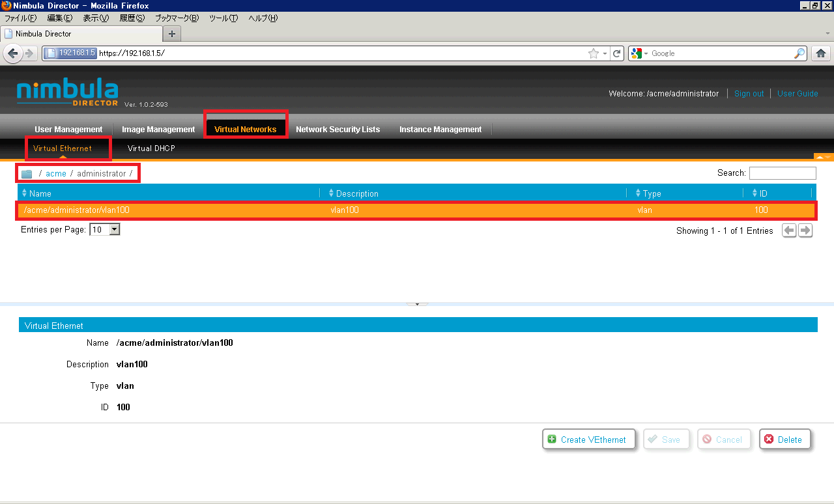Open the list all tabs dropdown
The width and height of the screenshot is (834, 504).
point(827,33)
